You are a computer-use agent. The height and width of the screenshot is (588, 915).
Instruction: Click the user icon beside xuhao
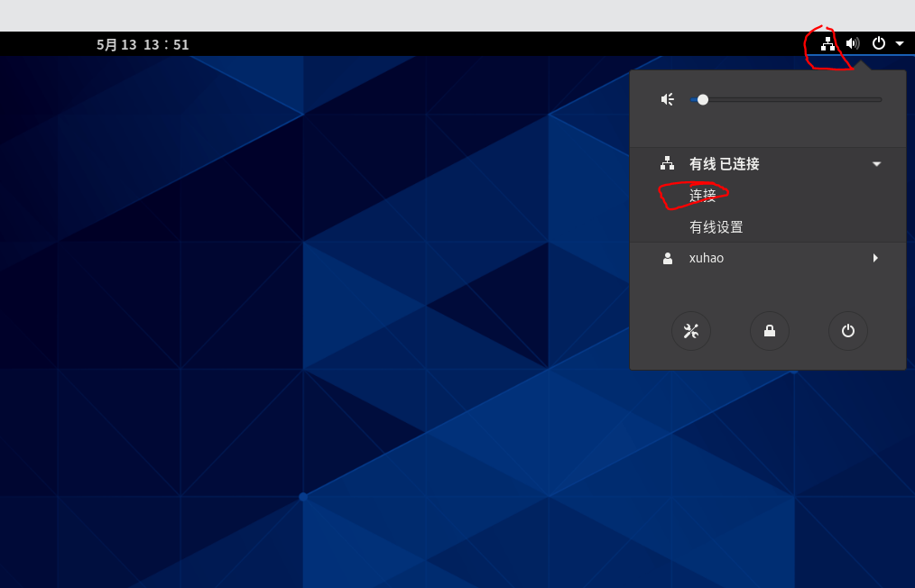[x=667, y=258]
